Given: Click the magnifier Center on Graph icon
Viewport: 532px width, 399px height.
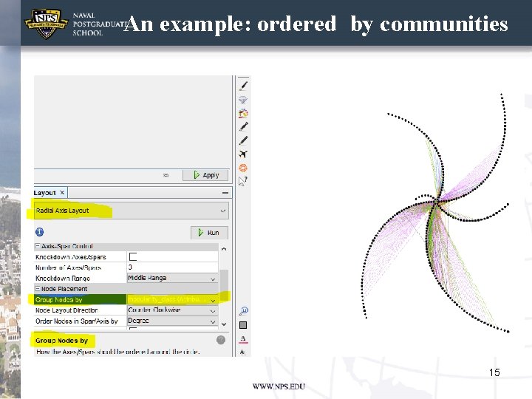Looking at the screenshot, I should coord(244,311).
